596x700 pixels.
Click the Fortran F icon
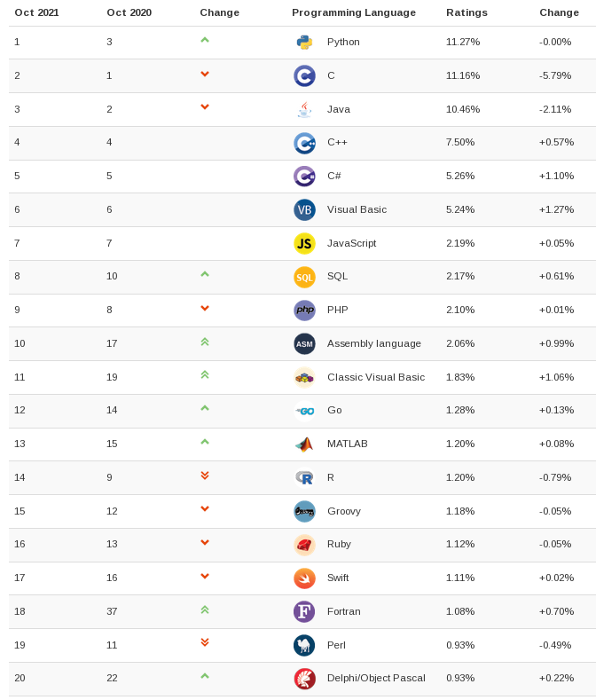tap(304, 611)
